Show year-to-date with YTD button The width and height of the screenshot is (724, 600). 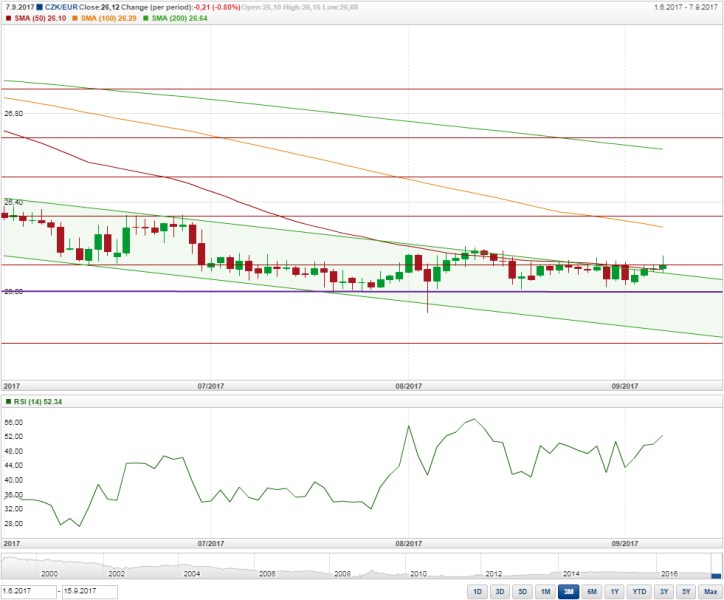[639, 591]
